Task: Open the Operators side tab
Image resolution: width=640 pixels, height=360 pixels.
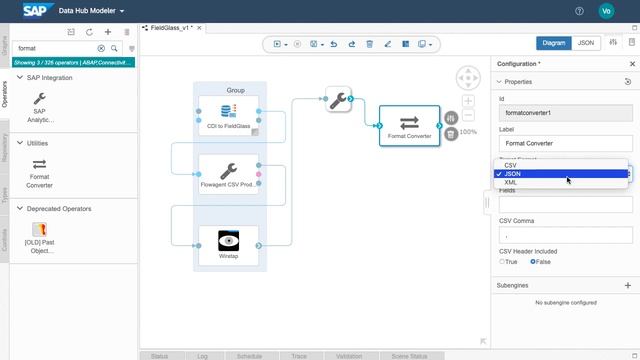Action: (x=4, y=94)
